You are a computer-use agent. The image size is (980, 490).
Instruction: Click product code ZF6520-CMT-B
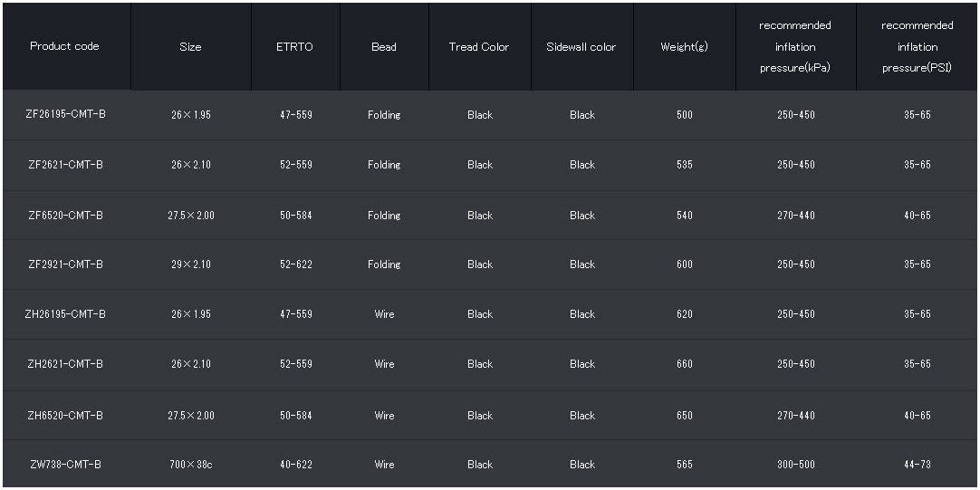point(65,216)
